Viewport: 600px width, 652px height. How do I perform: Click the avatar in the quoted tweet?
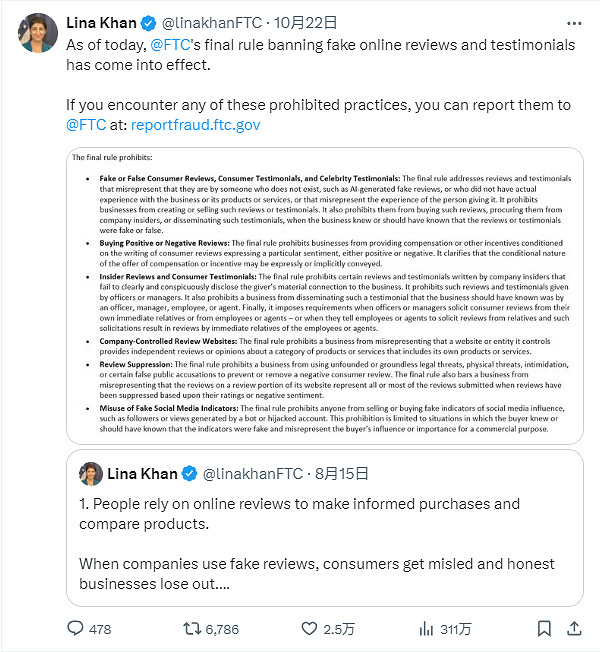pos(91,472)
